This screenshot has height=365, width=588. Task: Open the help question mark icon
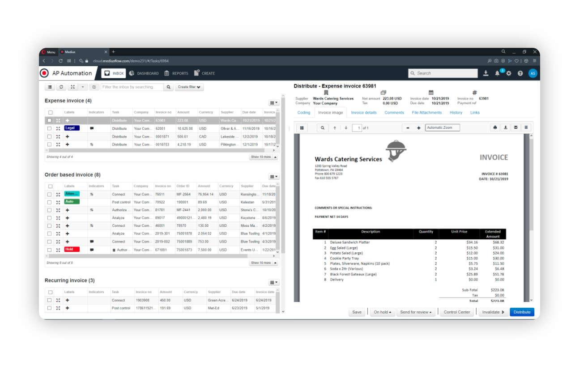(x=520, y=73)
